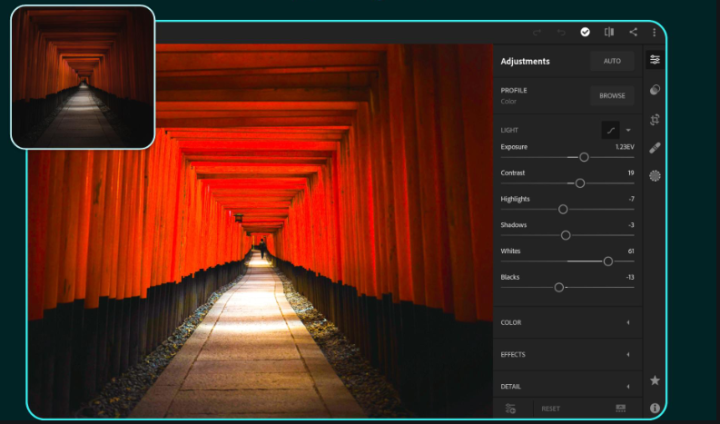Click the Highlights slider handle
The image size is (720, 424).
click(563, 209)
